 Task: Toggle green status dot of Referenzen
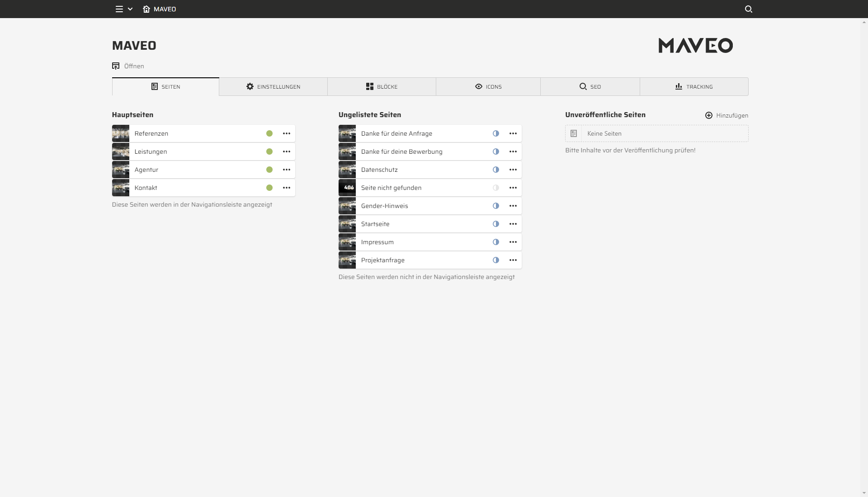269,133
